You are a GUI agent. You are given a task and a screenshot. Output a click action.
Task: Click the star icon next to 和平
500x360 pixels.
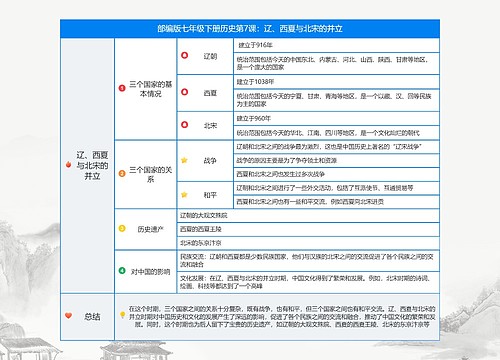(x=184, y=194)
